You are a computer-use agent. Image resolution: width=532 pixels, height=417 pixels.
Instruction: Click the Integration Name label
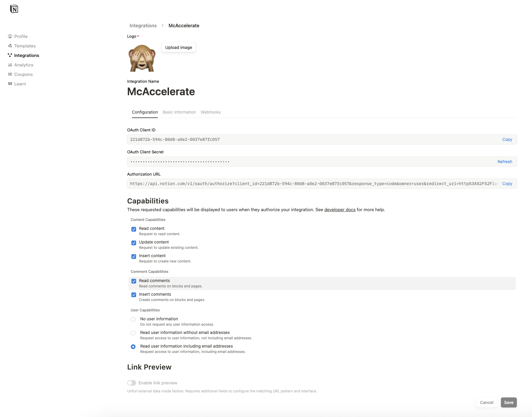(143, 82)
